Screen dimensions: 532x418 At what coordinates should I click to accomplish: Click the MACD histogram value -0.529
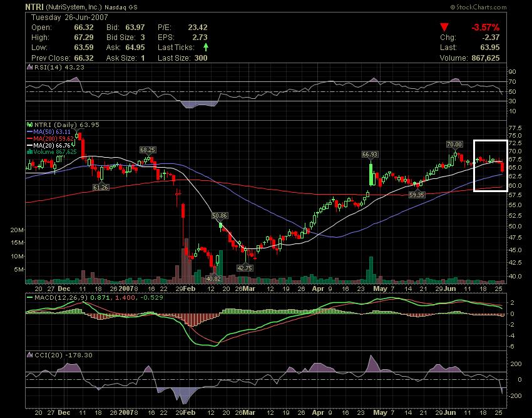[151, 298]
